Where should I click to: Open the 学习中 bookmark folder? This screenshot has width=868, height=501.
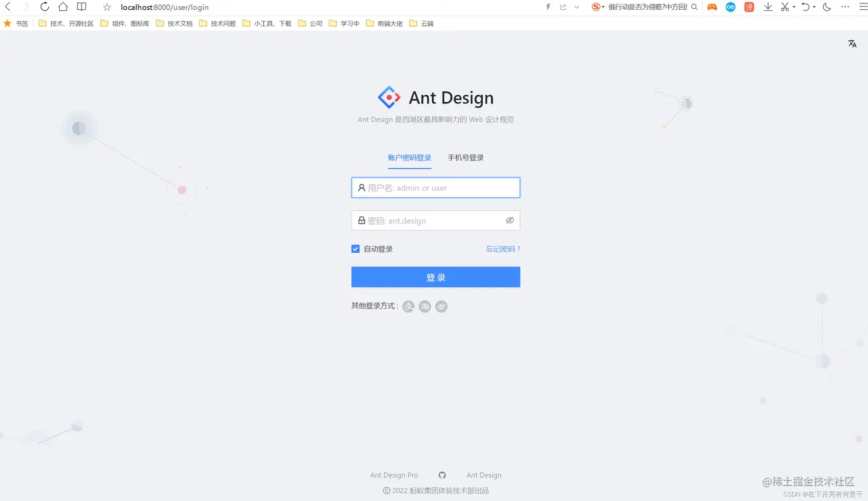pyautogui.click(x=344, y=24)
